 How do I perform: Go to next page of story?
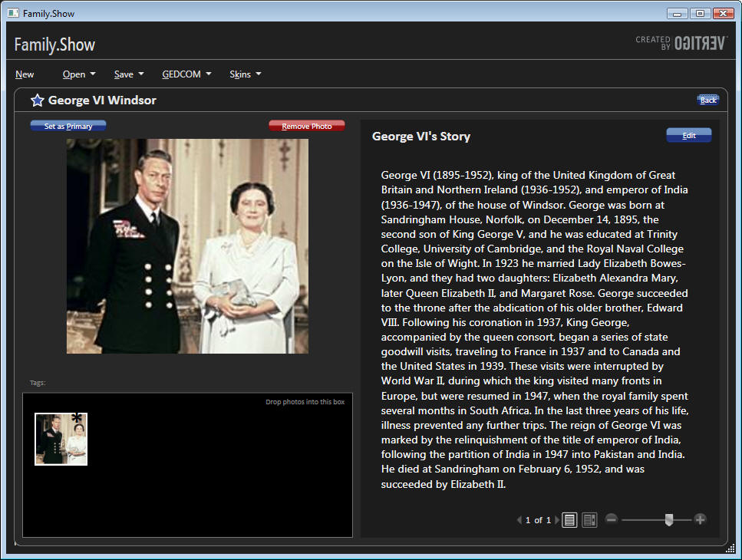(557, 520)
